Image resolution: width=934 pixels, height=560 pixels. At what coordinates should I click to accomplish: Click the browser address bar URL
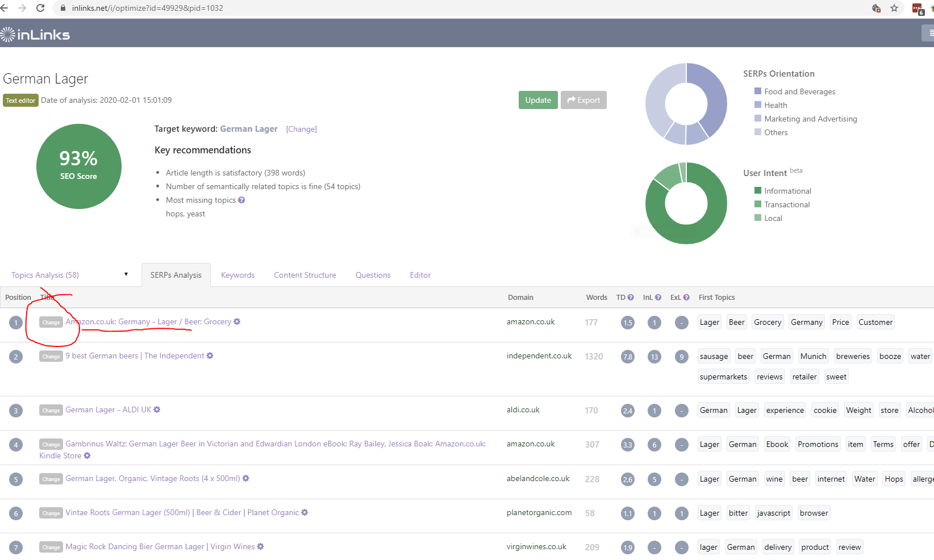[148, 8]
